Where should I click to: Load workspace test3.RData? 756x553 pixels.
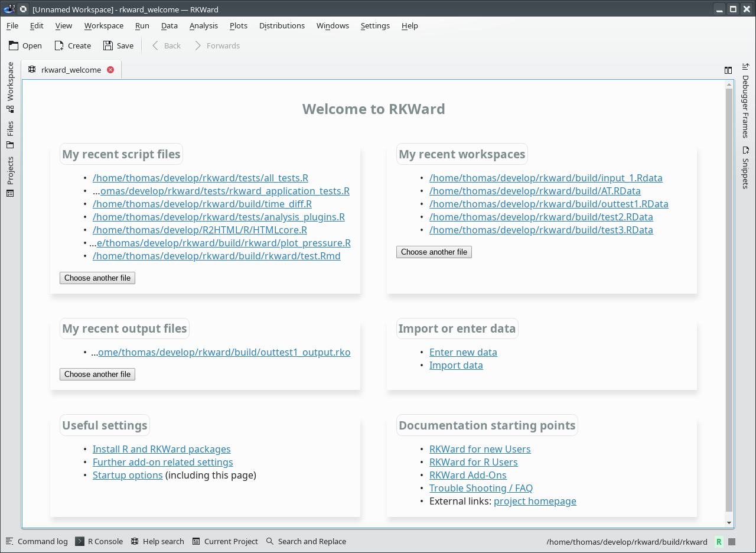[541, 230]
